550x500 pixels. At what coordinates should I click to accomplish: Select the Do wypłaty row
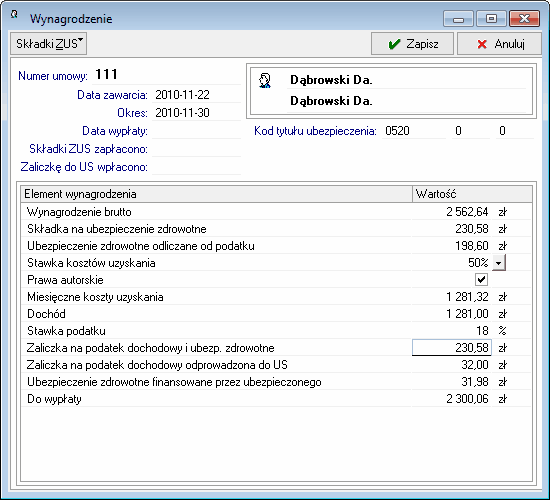[x=276, y=399]
